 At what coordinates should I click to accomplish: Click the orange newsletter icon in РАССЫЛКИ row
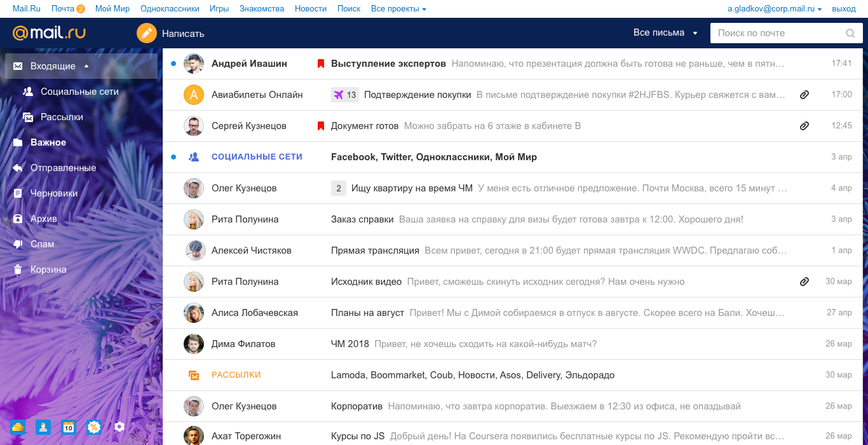[x=194, y=375]
